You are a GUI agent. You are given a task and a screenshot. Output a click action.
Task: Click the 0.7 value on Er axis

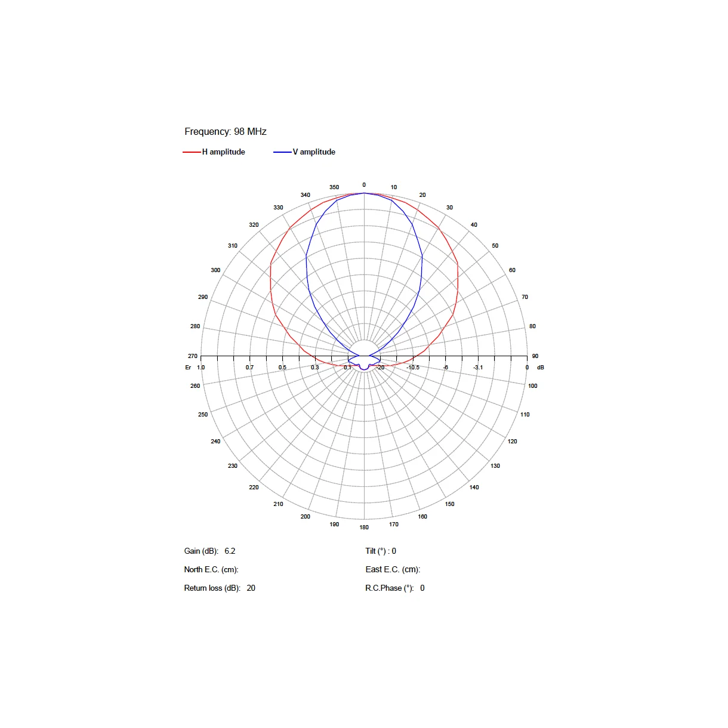249,368
